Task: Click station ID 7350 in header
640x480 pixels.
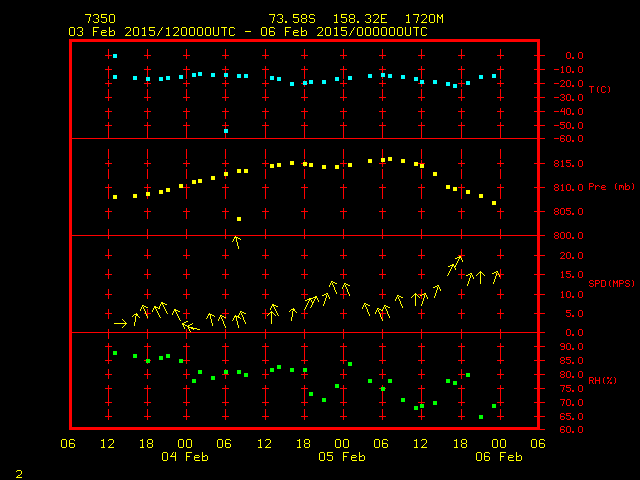Action: point(99,19)
